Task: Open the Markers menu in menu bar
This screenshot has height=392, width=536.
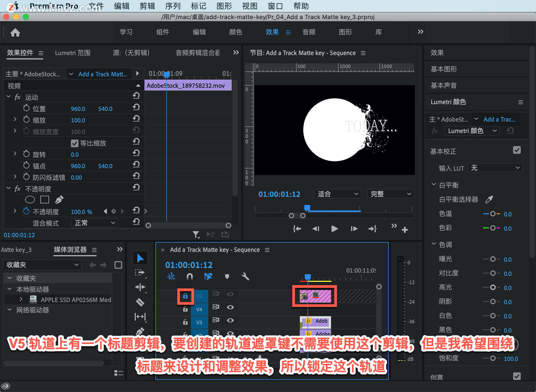Action: tap(198, 6)
